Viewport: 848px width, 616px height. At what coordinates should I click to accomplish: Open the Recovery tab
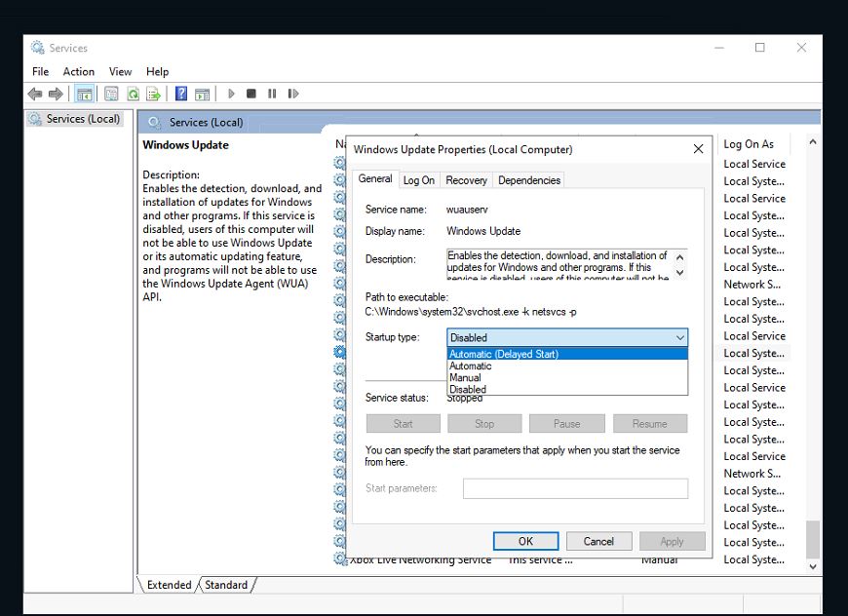pos(466,180)
